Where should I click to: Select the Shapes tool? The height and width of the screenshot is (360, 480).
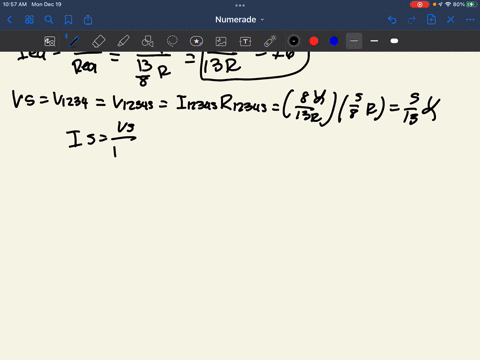click(148, 41)
